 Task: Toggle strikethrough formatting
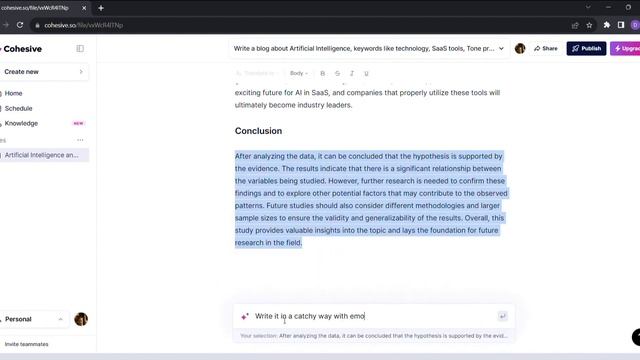[x=337, y=73]
